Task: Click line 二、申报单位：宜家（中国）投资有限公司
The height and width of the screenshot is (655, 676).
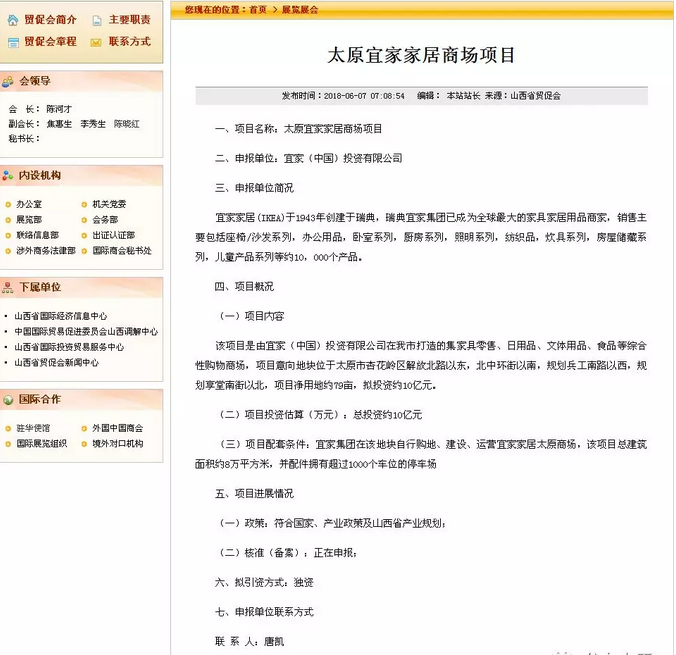Action: 309,158
